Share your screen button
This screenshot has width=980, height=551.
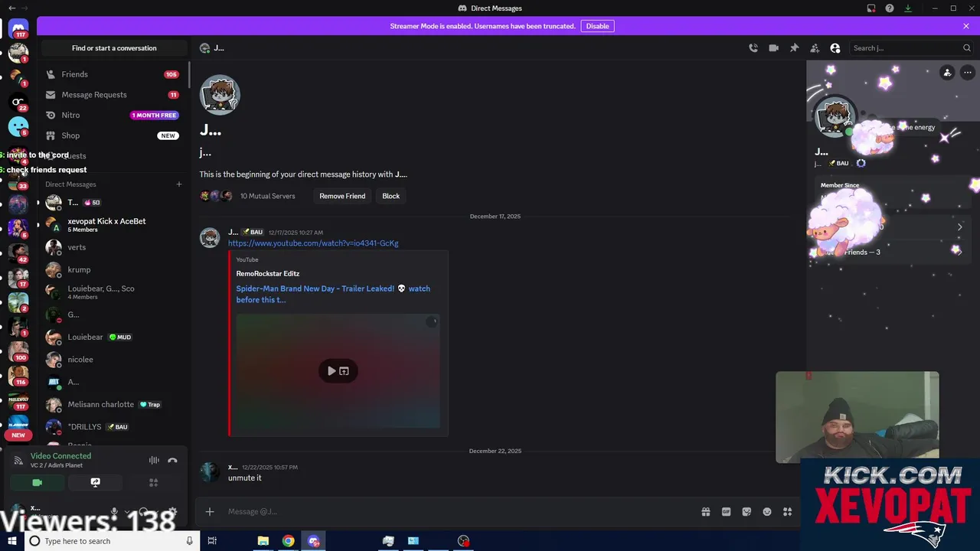pyautogui.click(x=95, y=483)
